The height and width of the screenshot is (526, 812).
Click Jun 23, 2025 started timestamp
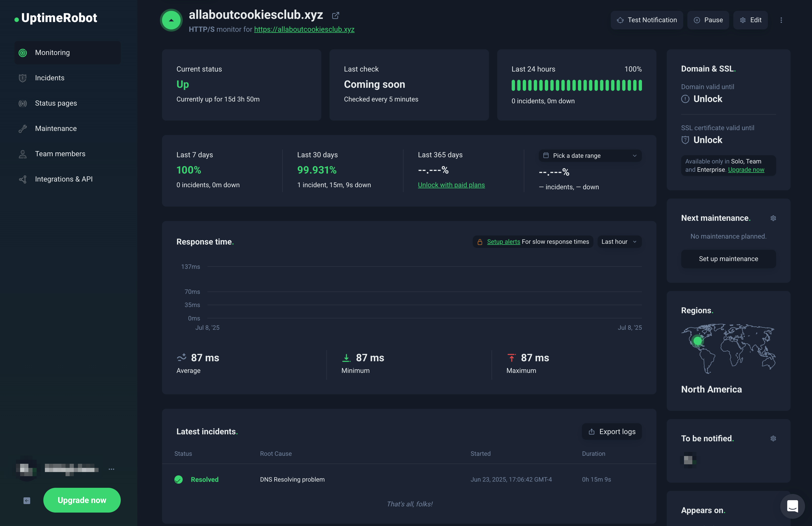coord(511,479)
